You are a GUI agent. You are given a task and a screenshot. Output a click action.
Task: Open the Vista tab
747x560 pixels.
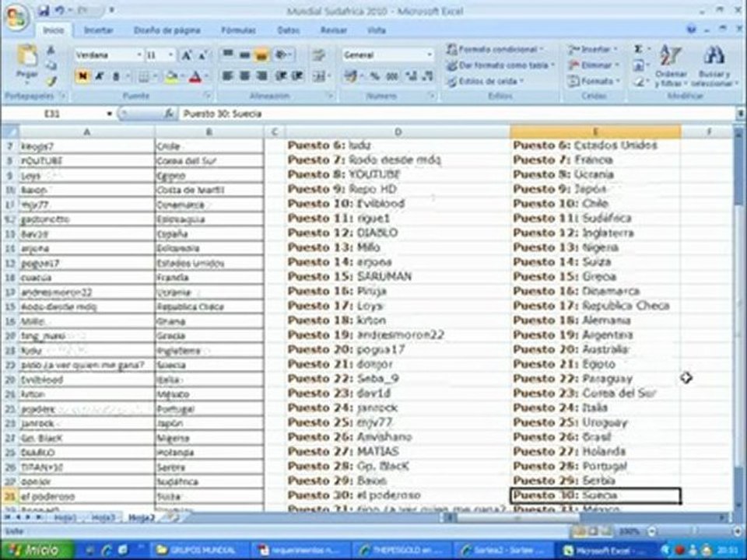tap(377, 30)
